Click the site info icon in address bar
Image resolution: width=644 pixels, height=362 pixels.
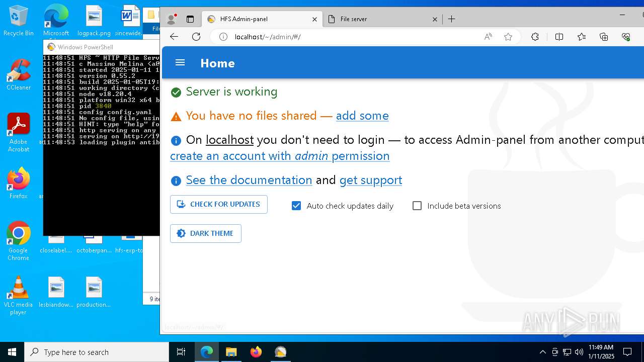[223, 37]
